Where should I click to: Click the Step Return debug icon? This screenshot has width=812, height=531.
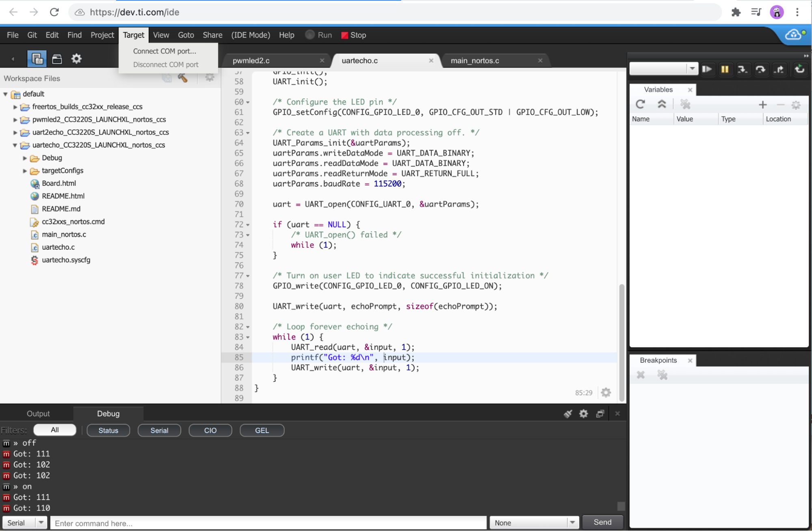coord(779,69)
